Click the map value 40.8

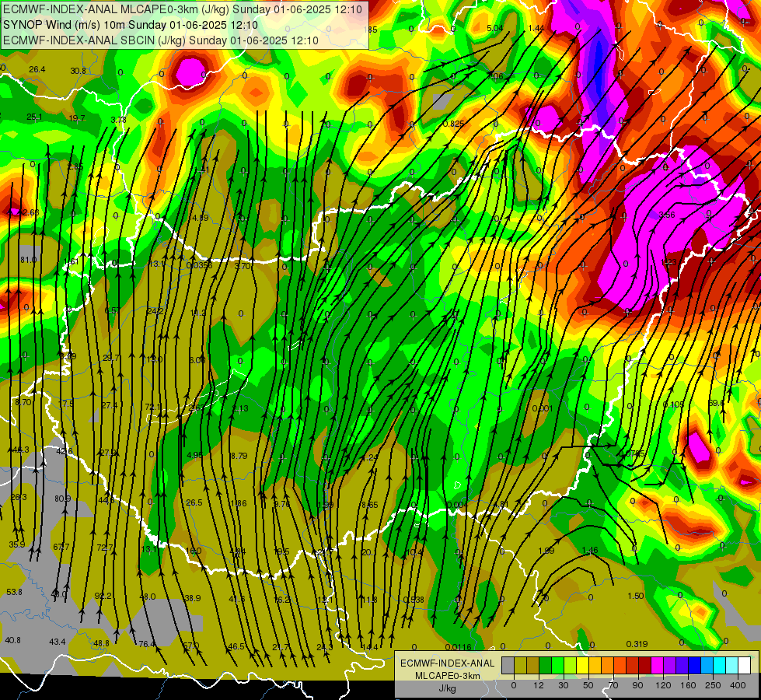pyautogui.click(x=12, y=640)
